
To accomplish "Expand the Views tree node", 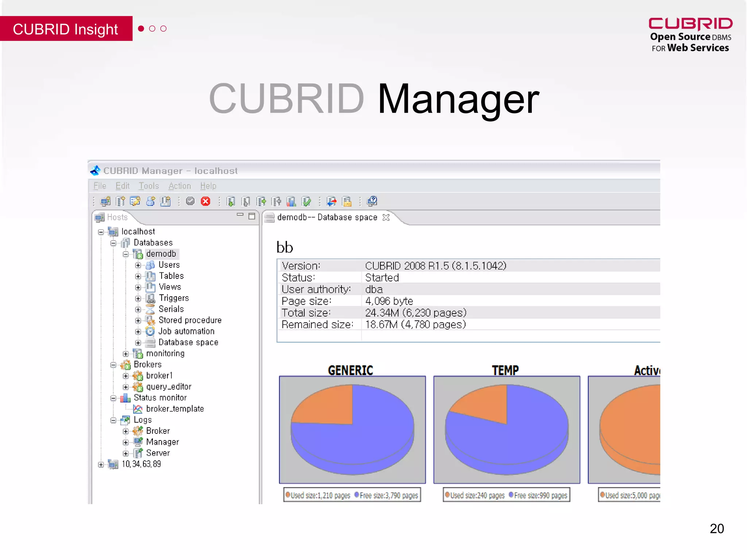I will [138, 287].
